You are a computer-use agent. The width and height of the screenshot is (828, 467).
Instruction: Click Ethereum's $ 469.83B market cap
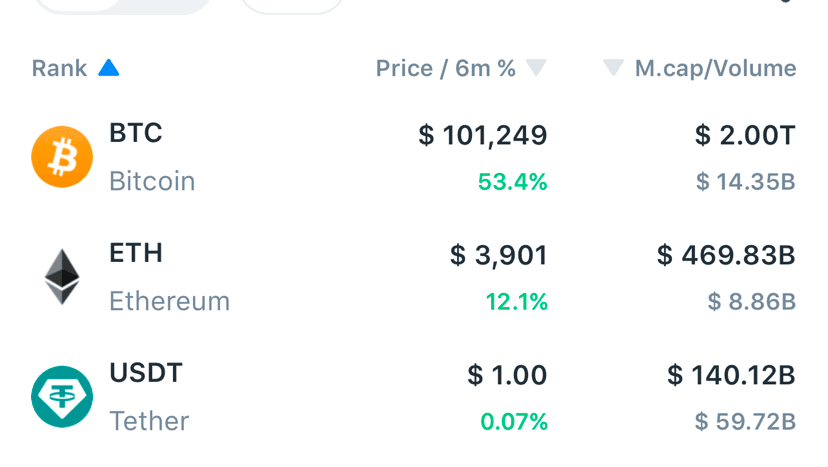[x=726, y=255]
